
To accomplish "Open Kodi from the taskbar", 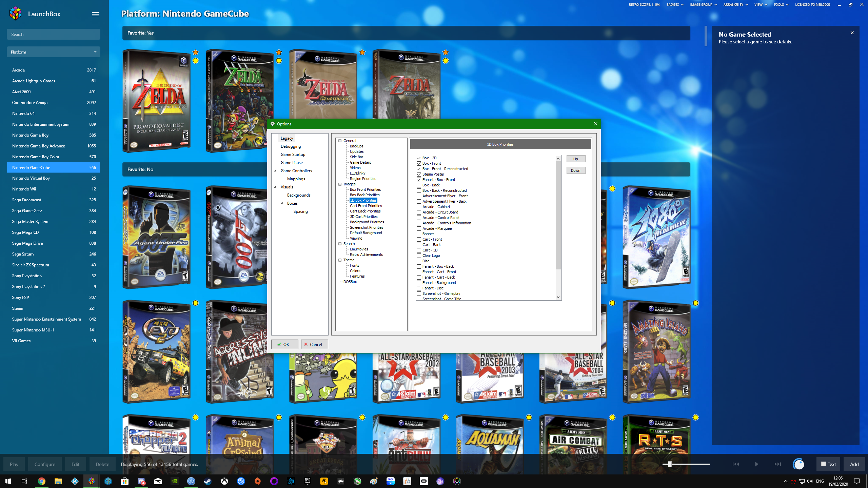I will [75, 481].
